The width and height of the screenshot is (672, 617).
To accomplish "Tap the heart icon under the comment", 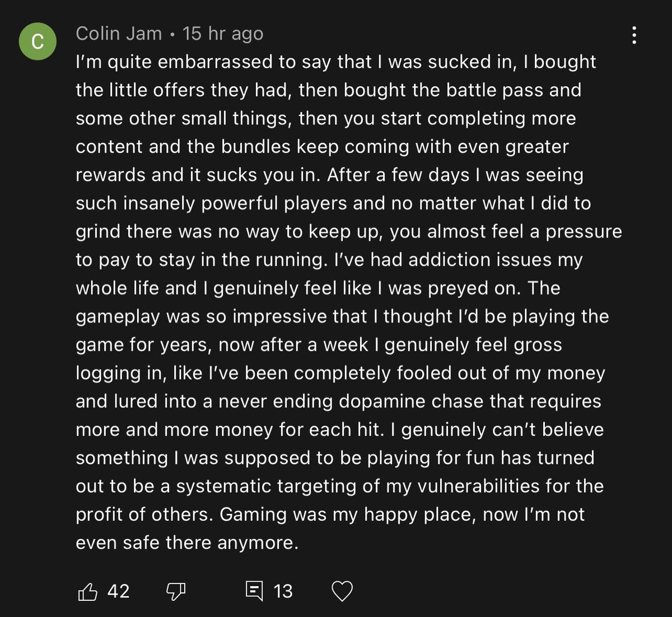I will click(342, 591).
